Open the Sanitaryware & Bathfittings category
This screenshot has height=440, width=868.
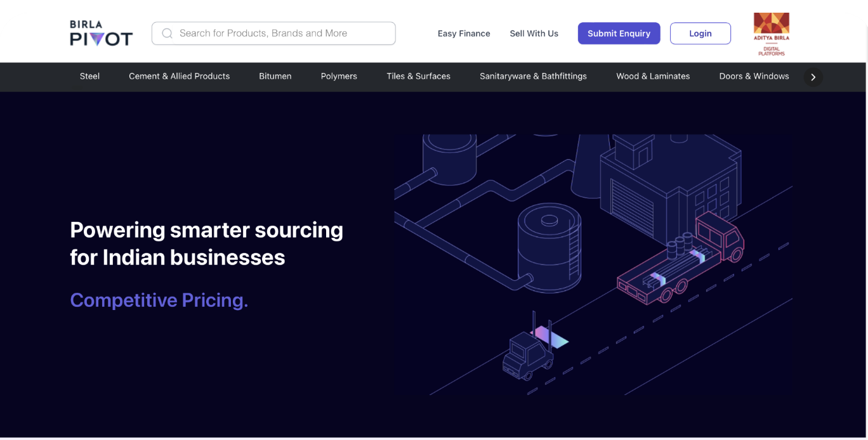(x=533, y=76)
